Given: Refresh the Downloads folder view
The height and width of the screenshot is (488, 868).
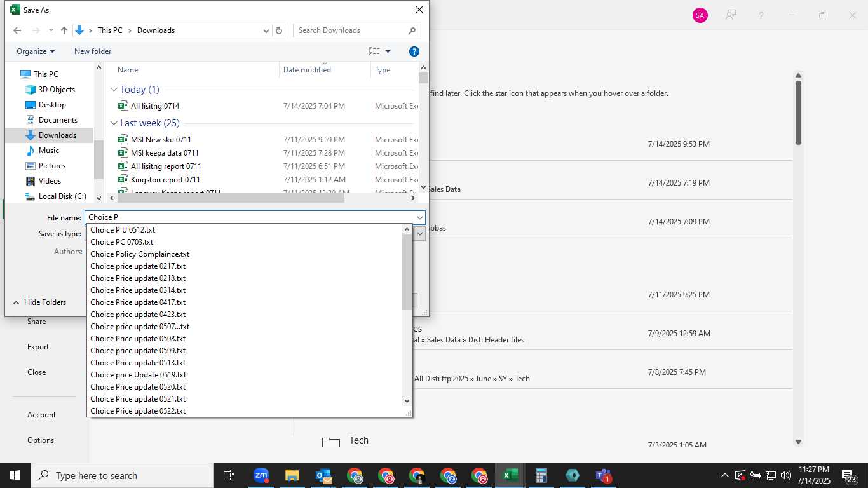Looking at the screenshot, I should (x=279, y=30).
